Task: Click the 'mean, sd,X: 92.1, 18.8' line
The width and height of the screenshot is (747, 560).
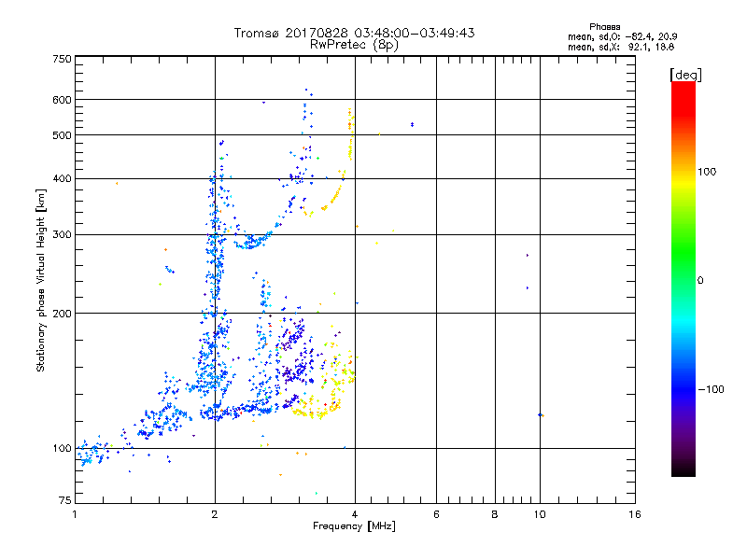Action: click(621, 47)
